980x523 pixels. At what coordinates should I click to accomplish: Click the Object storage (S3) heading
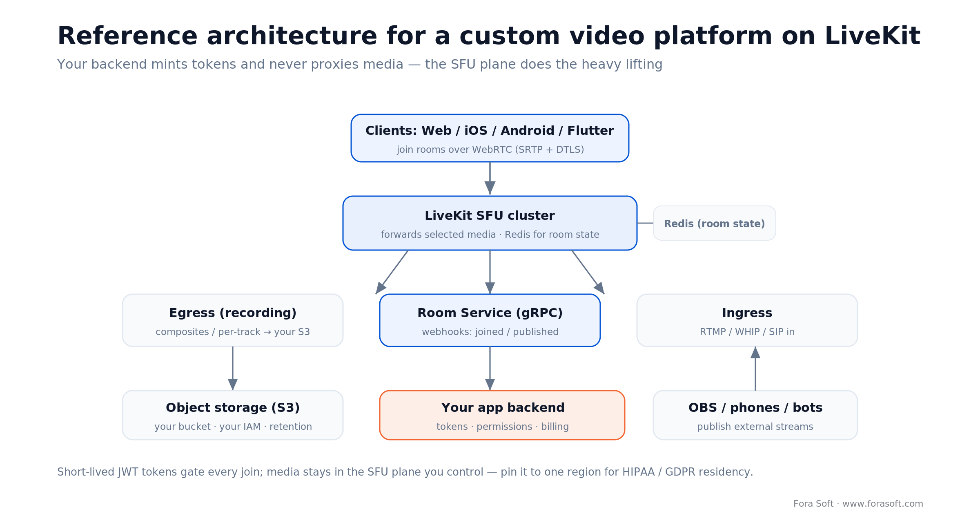click(x=233, y=408)
